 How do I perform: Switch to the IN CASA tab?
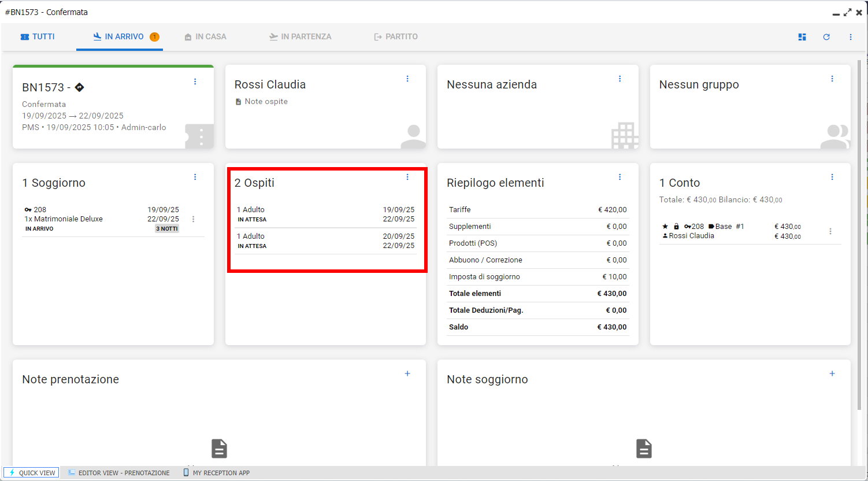point(205,36)
